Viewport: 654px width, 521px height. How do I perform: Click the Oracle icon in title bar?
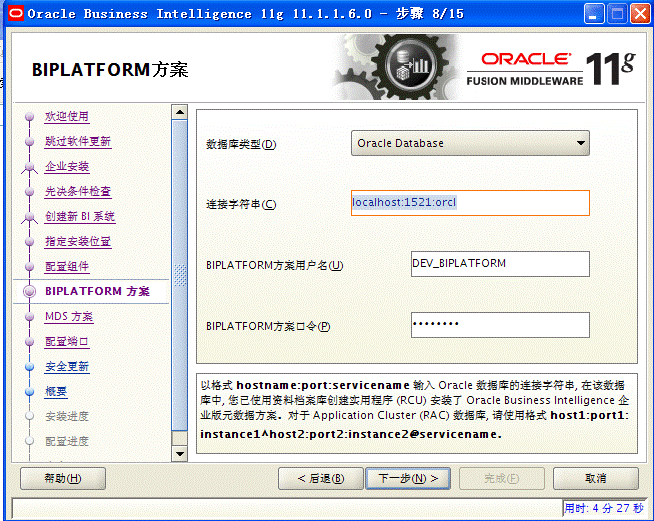[16, 13]
